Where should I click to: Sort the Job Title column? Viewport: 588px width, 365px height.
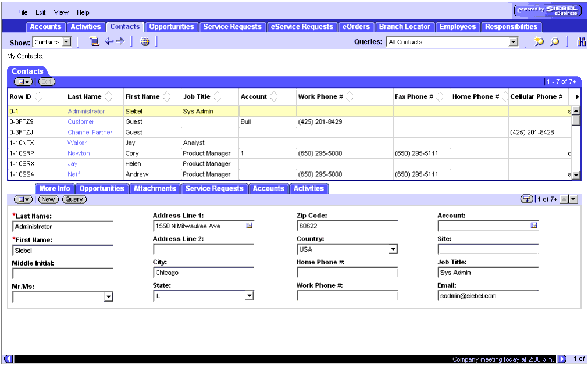pyautogui.click(x=218, y=96)
